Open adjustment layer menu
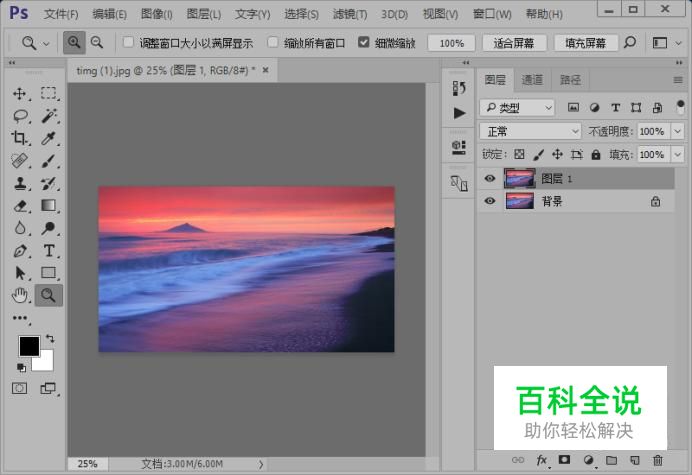 click(x=588, y=460)
